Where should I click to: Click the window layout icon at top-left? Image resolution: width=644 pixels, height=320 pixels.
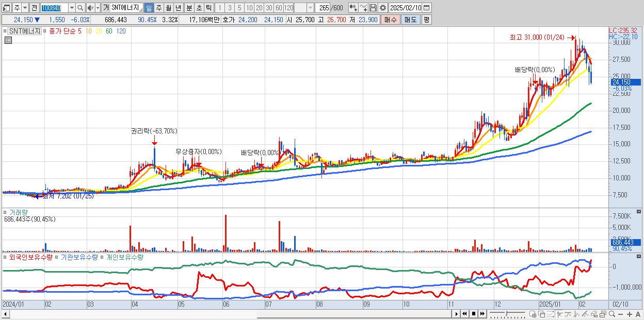[x=6, y=8]
